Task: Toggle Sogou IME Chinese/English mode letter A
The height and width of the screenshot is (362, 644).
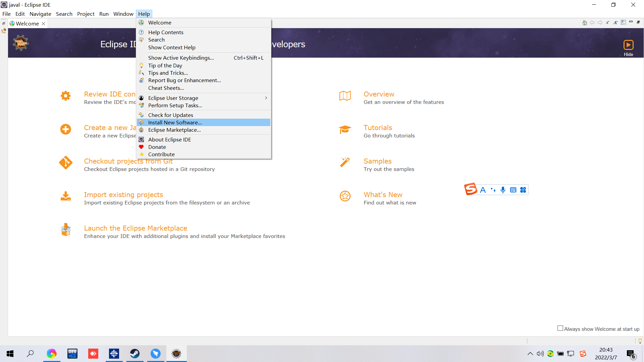Action: coord(483,190)
